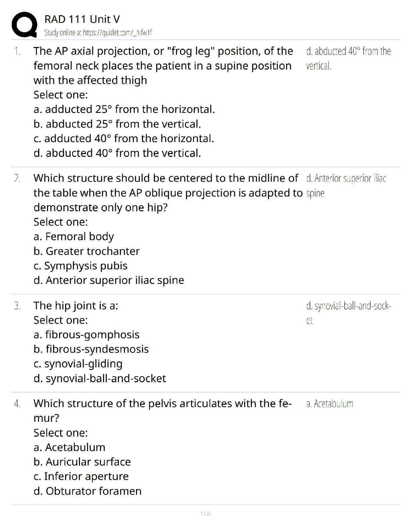The image size is (411, 532).
Task: Select option "a. adducted 25° from the horizontal"
Action: click(124, 109)
